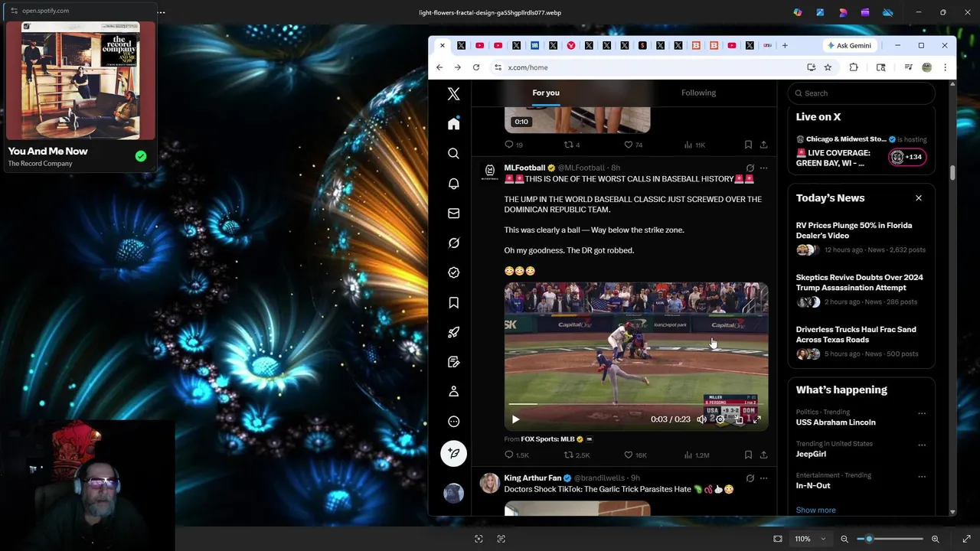Open video settings gear

(x=720, y=419)
